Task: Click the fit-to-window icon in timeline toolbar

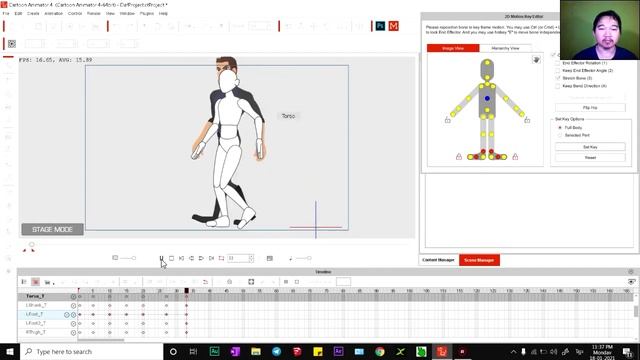Action: 251,282
